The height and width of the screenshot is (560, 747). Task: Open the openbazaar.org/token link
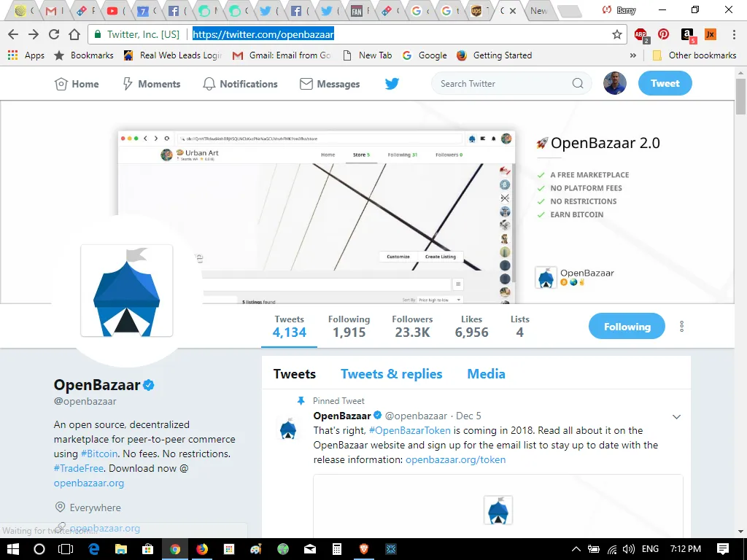[455, 459]
